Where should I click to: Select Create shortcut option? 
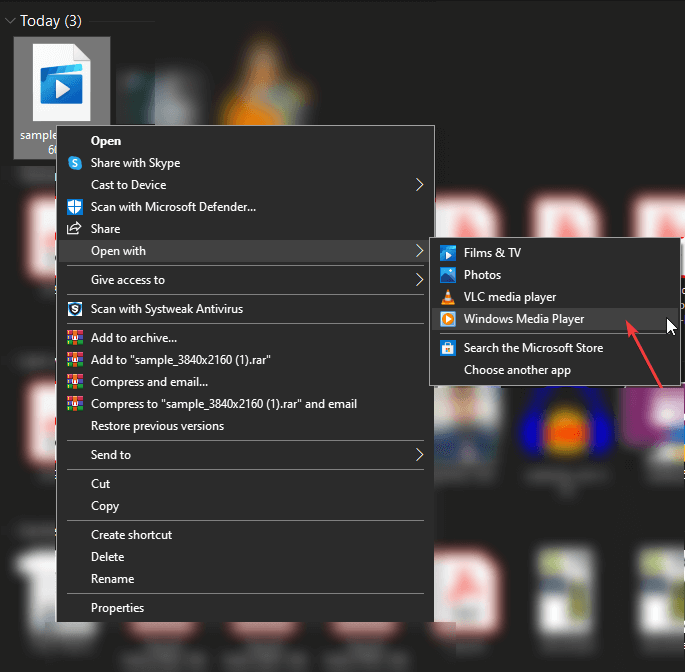click(x=246, y=535)
